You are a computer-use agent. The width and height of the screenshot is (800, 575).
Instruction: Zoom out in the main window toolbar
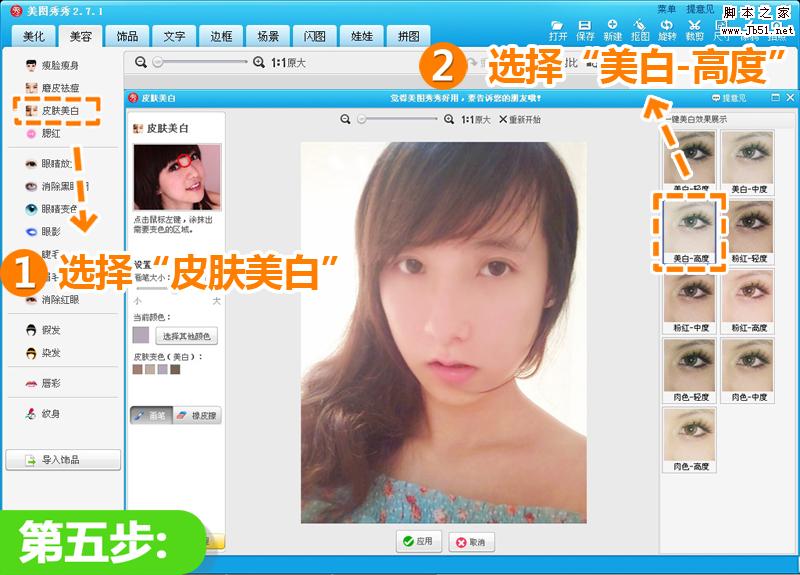tap(141, 62)
